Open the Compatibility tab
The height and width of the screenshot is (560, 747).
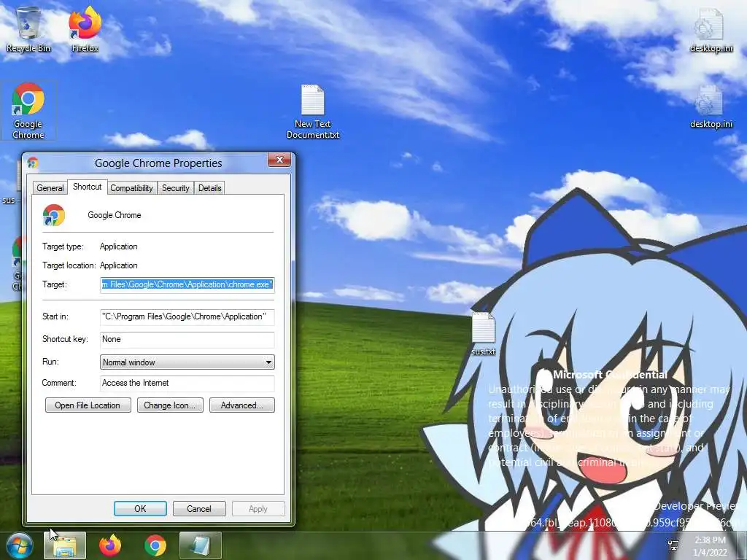click(131, 188)
